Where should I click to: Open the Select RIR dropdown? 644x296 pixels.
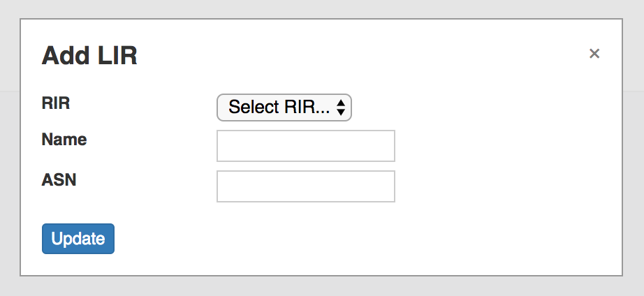coord(284,108)
